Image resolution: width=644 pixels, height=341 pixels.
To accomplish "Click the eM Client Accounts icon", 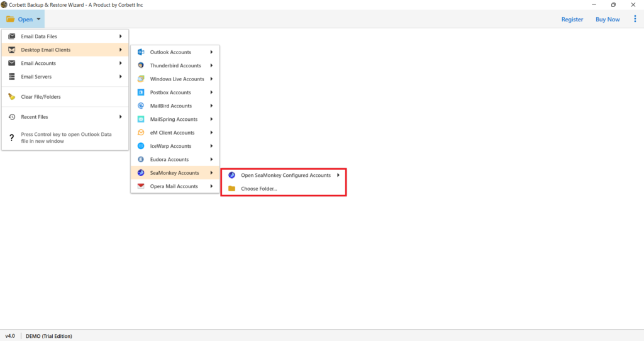I will pyautogui.click(x=141, y=133).
